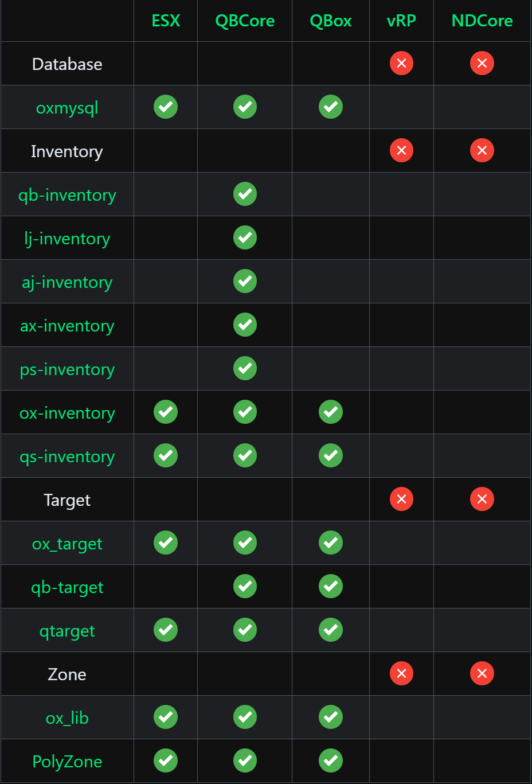Image resolution: width=532 pixels, height=784 pixels.
Task: Click the qb-target QBox green checkmark
Action: coord(331,586)
